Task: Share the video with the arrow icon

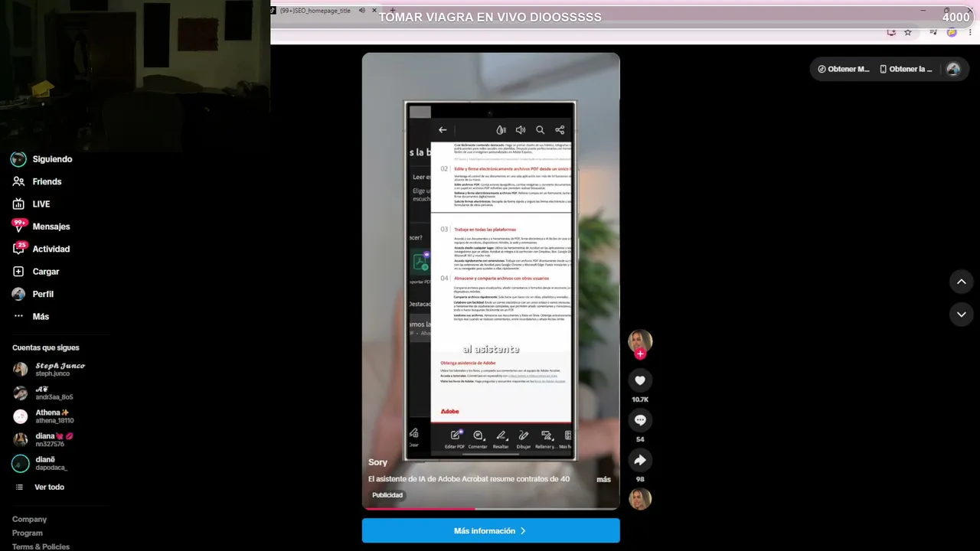Action: coord(640,460)
